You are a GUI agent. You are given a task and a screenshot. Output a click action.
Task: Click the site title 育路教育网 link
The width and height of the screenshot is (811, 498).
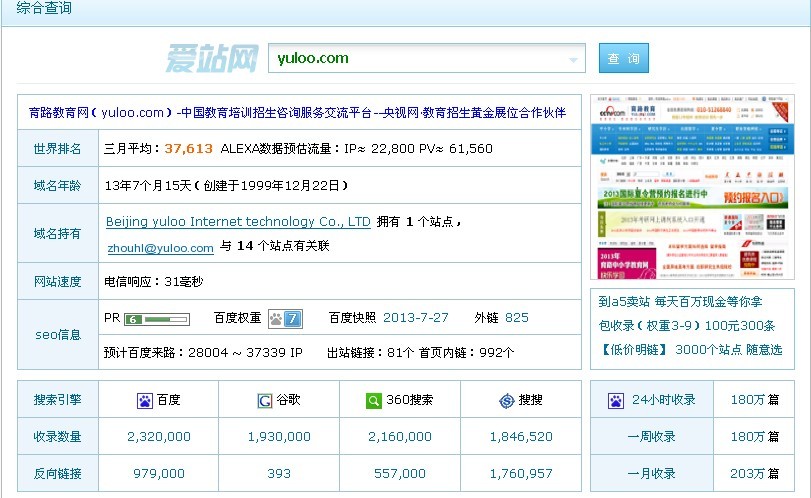tap(297, 112)
